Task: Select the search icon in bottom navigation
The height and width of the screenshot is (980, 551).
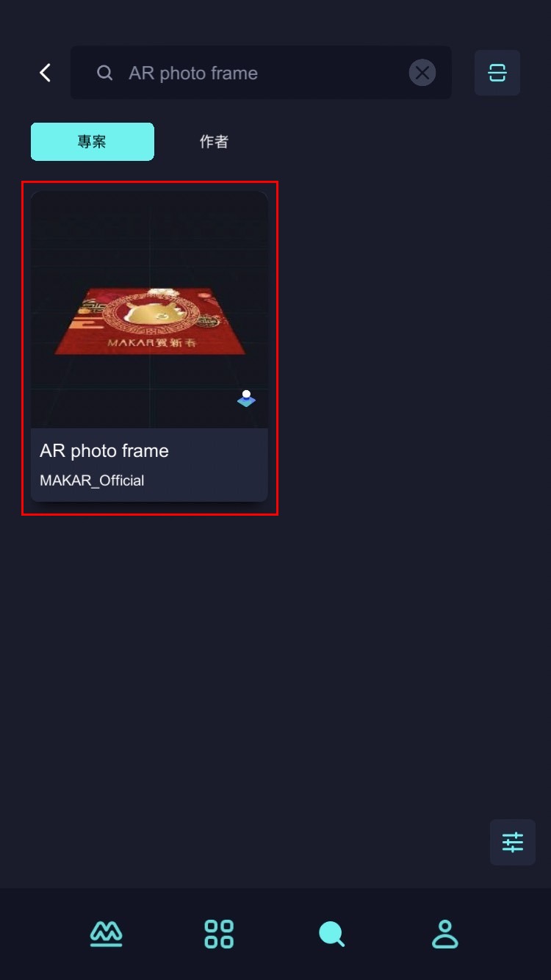Action: point(331,934)
